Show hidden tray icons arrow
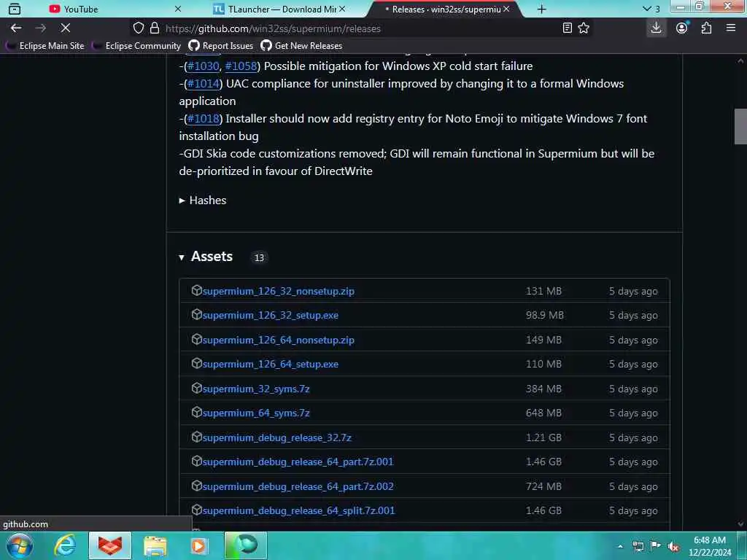The image size is (747, 560). click(x=620, y=546)
